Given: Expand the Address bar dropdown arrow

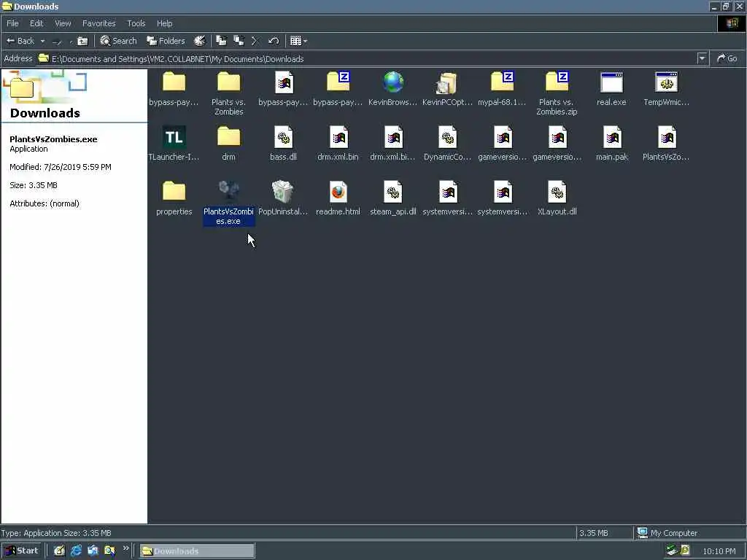Looking at the screenshot, I should tap(702, 58).
